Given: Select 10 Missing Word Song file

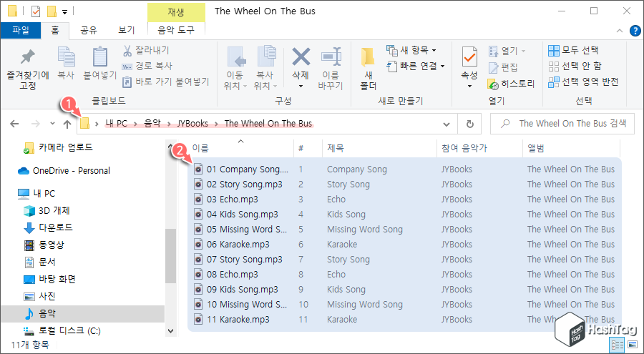Looking at the screenshot, I should pyautogui.click(x=240, y=305).
